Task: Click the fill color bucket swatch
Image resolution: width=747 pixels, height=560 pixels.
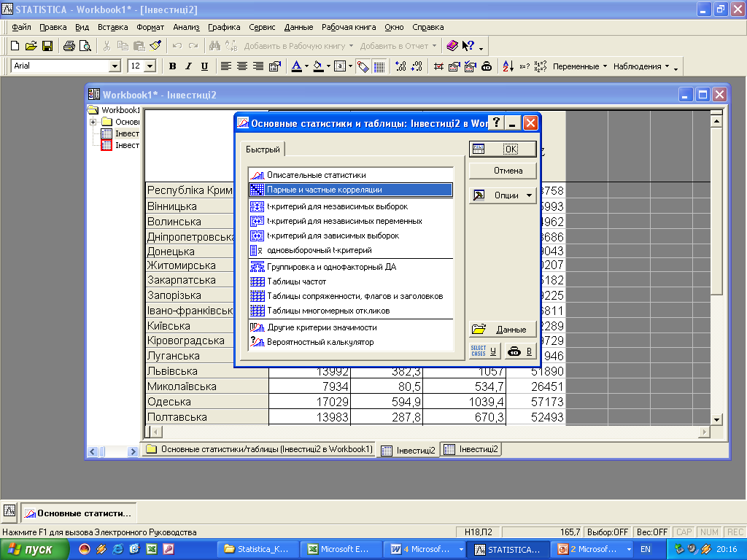Action: [318, 66]
